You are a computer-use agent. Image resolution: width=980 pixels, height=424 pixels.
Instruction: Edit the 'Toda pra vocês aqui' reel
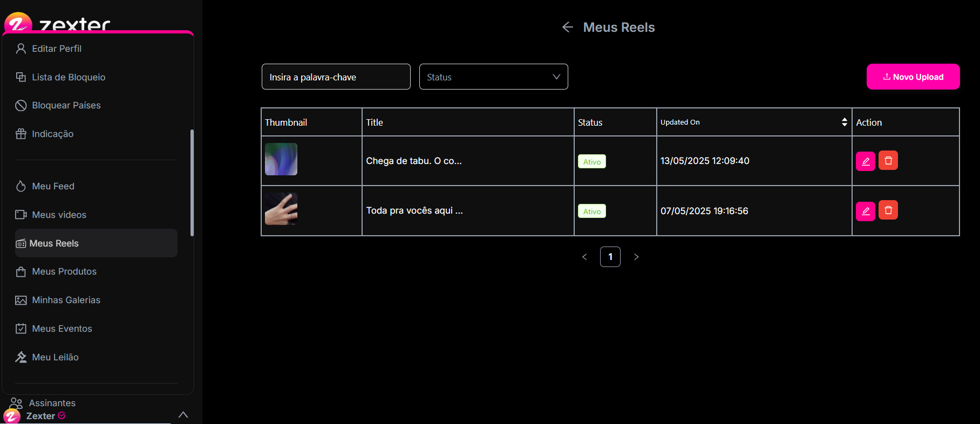(x=865, y=210)
